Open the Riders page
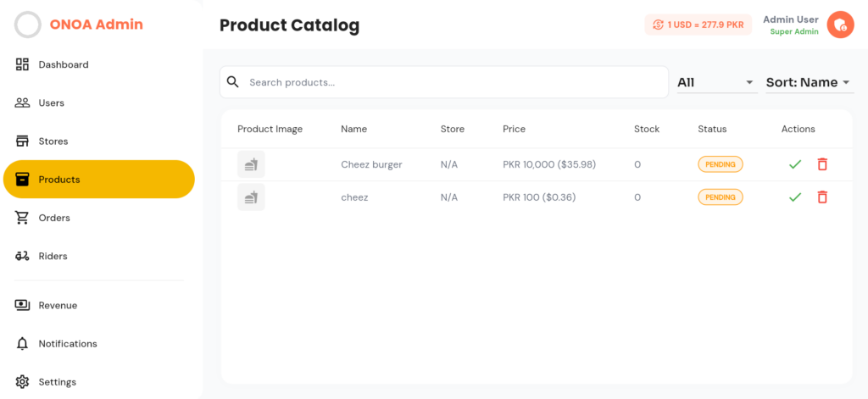868x399 pixels. (98, 256)
